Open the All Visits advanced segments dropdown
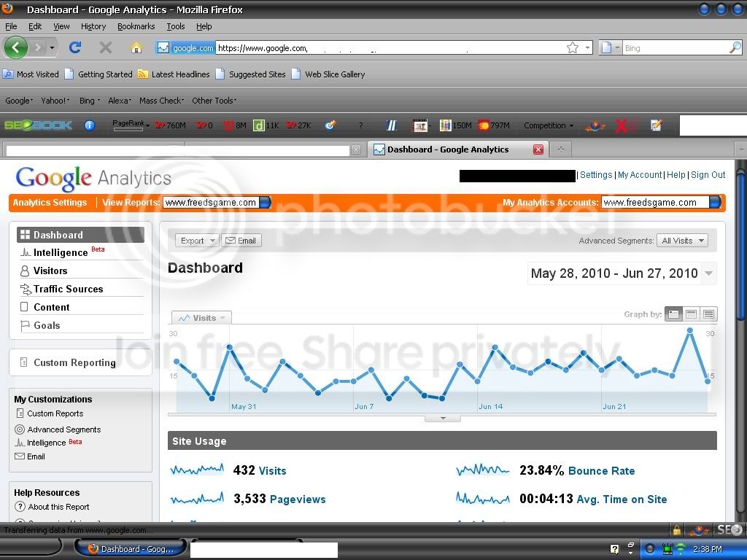The height and width of the screenshot is (560, 747). pos(682,241)
